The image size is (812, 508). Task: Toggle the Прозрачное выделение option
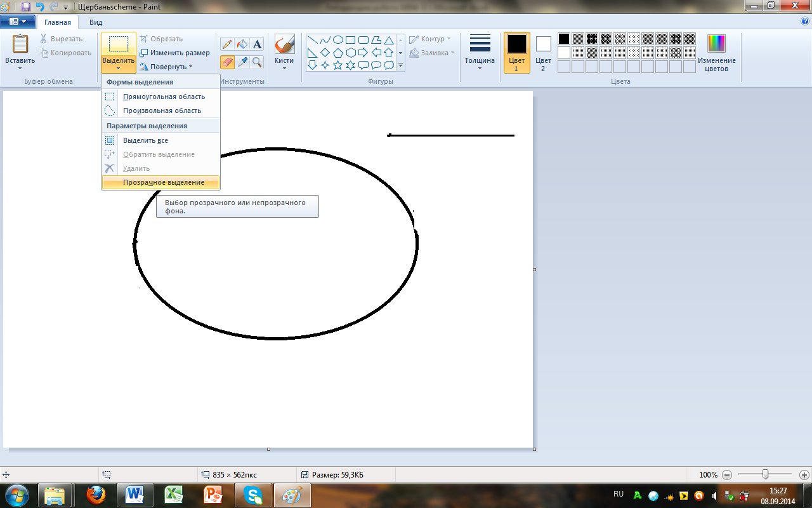(x=160, y=182)
